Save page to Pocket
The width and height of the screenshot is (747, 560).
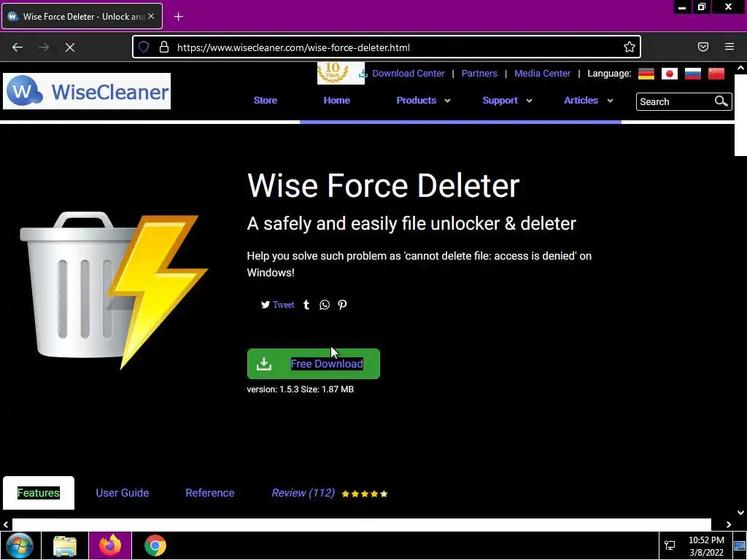pyautogui.click(x=703, y=47)
